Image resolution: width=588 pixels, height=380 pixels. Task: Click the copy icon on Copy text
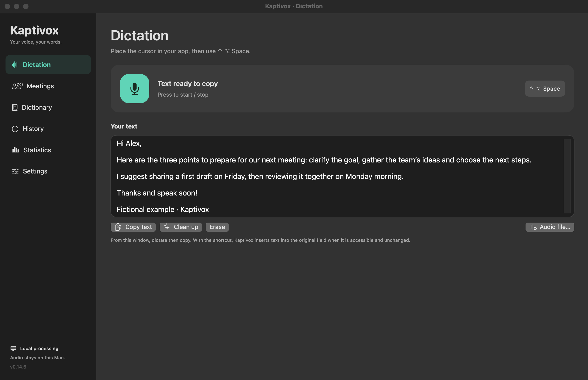click(118, 227)
